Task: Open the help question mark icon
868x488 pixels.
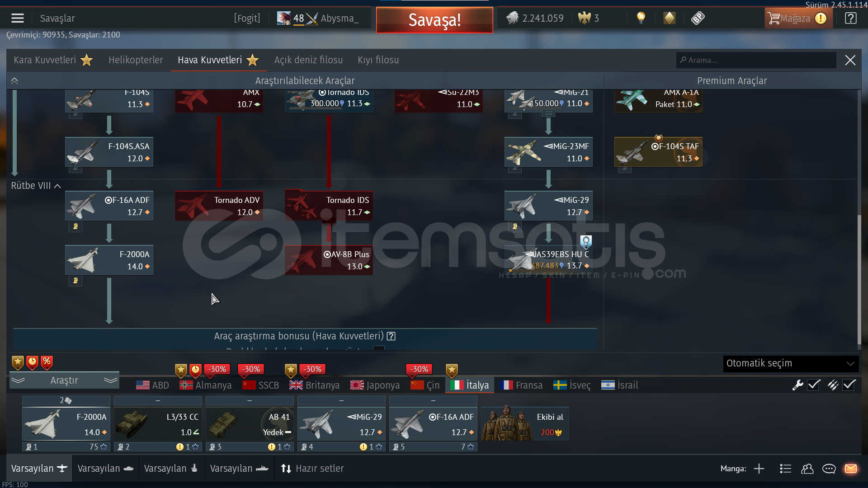Action: coord(850,18)
